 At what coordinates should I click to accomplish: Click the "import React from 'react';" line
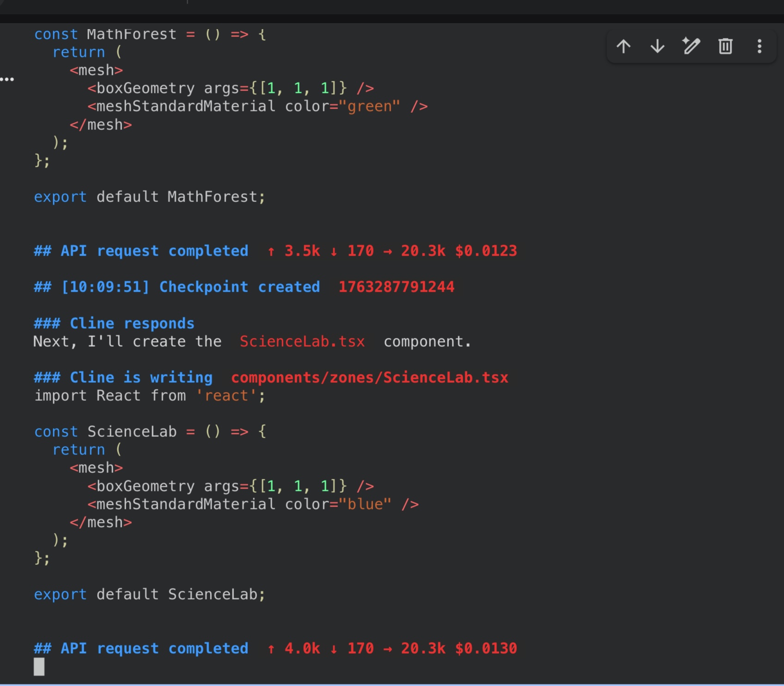[150, 396]
